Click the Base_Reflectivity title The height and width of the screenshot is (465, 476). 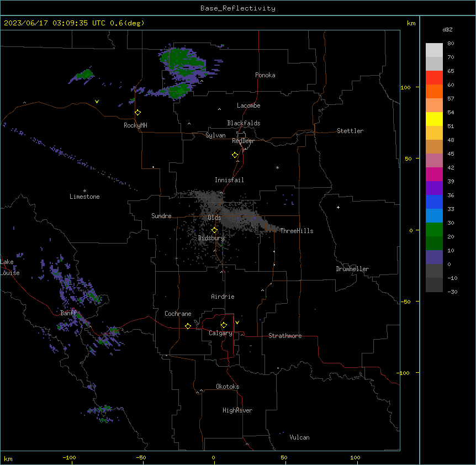click(238, 8)
